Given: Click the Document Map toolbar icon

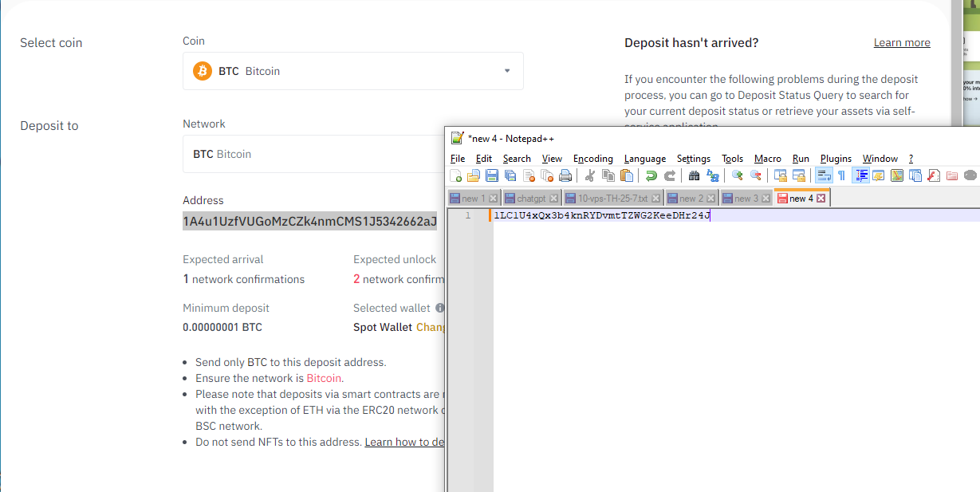Looking at the screenshot, I should point(897,175).
